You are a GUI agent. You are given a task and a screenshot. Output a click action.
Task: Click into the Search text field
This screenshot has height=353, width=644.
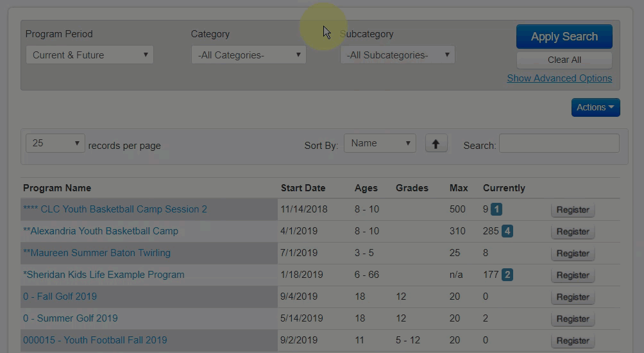pos(559,144)
